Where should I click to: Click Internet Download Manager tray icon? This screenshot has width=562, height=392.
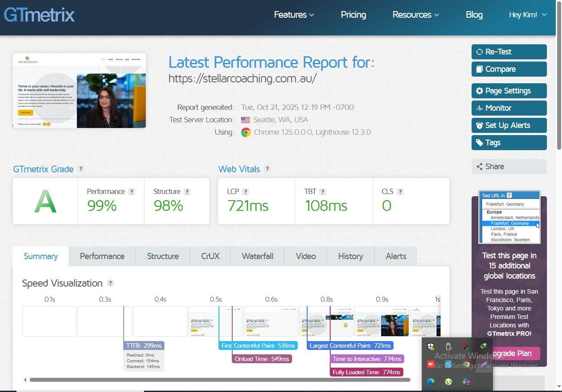[x=484, y=346]
